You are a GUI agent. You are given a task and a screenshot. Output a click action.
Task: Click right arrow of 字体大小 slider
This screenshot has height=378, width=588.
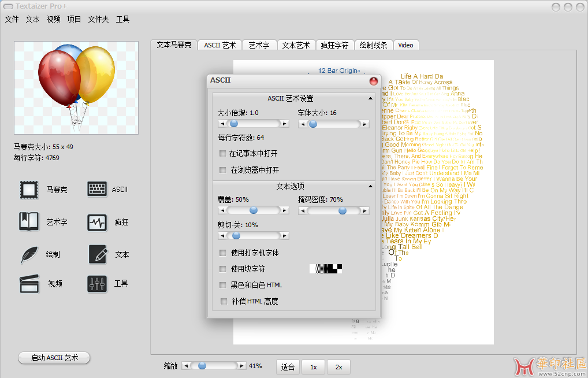pyautogui.click(x=364, y=124)
